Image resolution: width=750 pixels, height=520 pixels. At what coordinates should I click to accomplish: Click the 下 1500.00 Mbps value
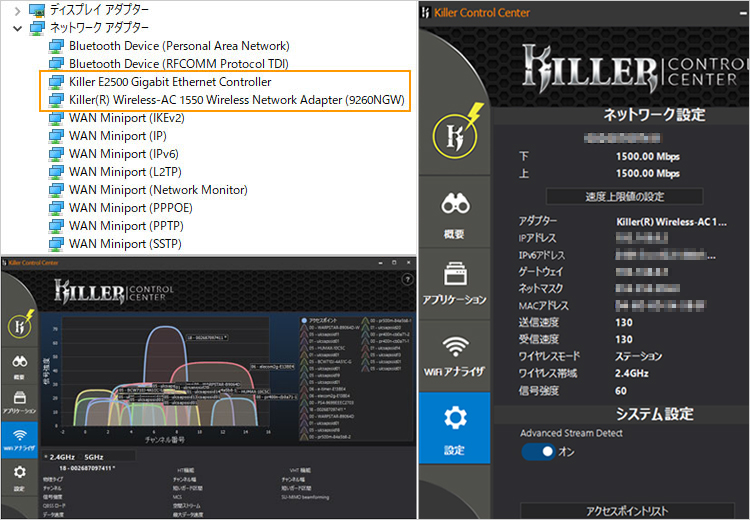click(648, 156)
